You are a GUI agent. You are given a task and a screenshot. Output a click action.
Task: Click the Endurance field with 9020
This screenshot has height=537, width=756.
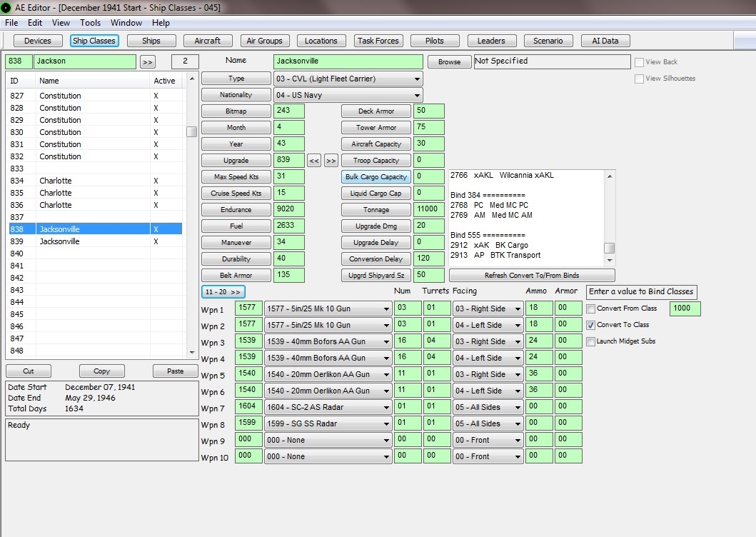coord(289,209)
